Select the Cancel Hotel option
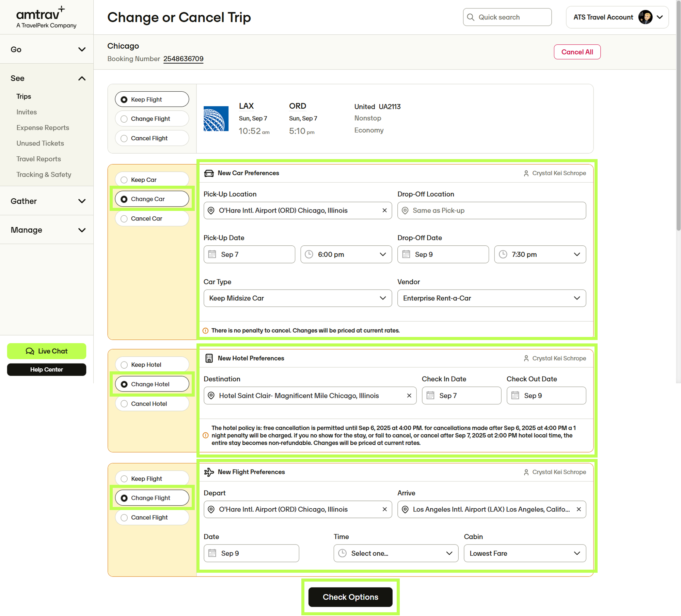Screen dimensions: 681x616 (152, 403)
